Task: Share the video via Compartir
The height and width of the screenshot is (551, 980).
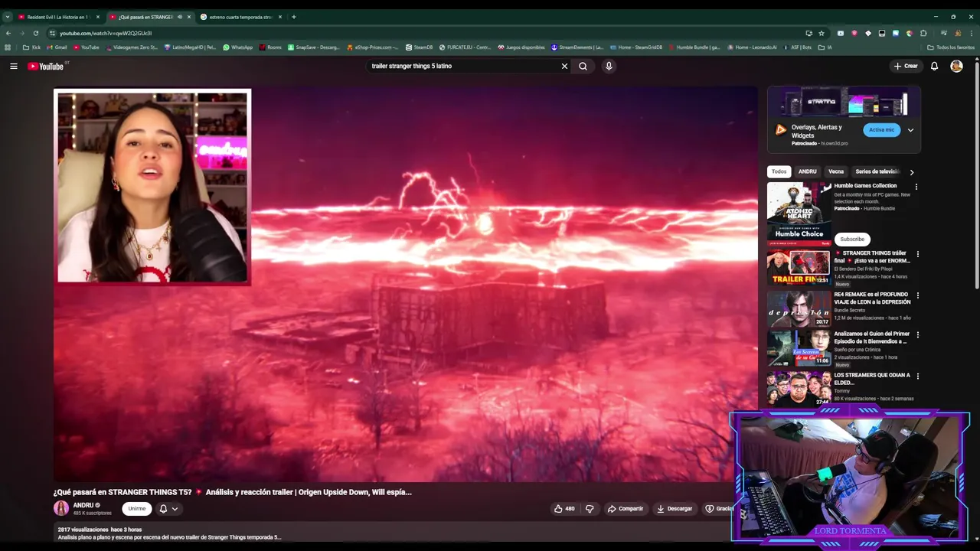Action: coord(626,509)
